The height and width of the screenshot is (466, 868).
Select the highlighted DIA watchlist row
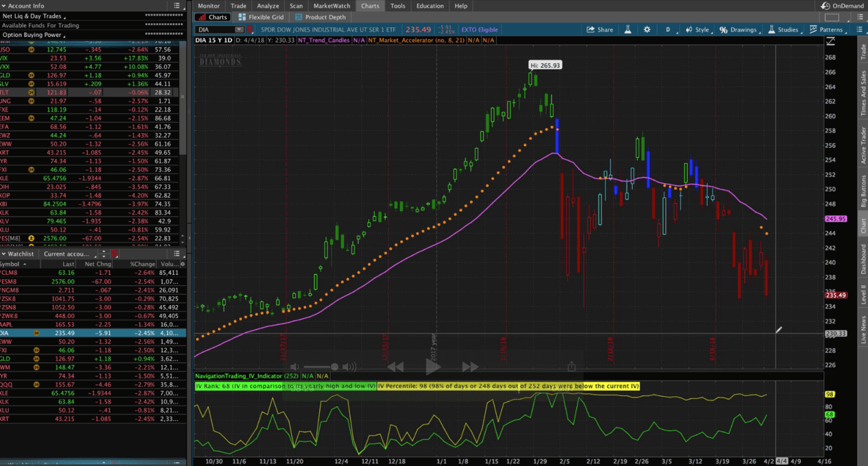click(92, 333)
